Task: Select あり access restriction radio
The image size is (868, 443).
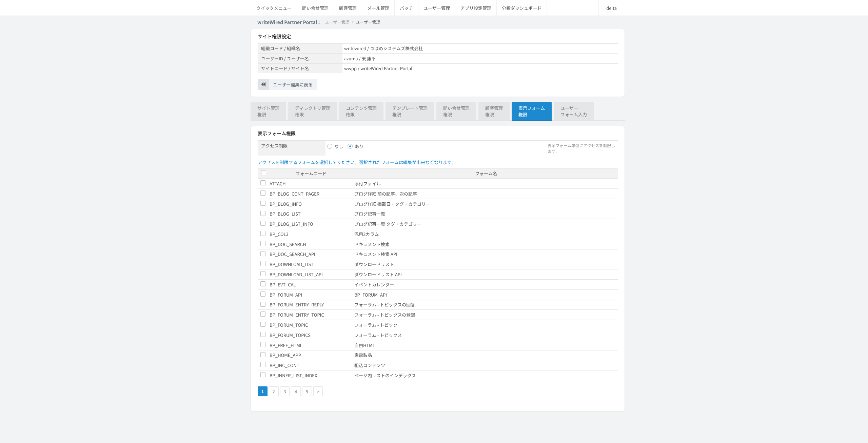Action: point(350,146)
